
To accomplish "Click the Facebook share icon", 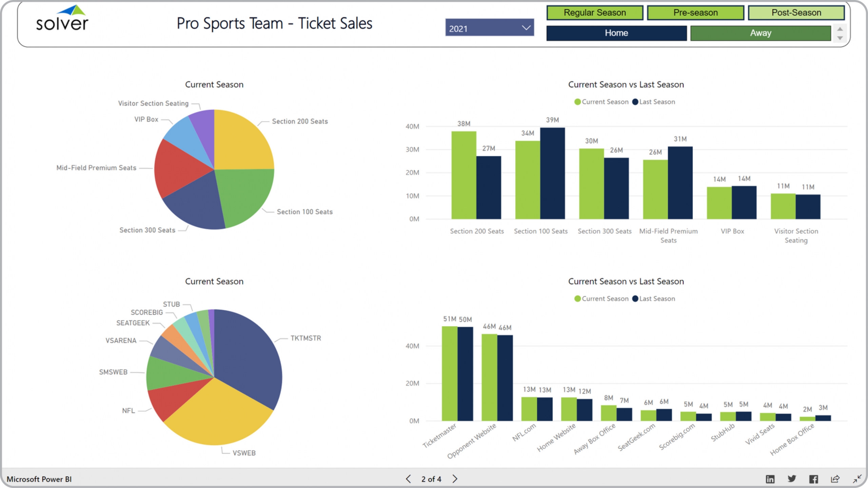I will pyautogui.click(x=813, y=479).
